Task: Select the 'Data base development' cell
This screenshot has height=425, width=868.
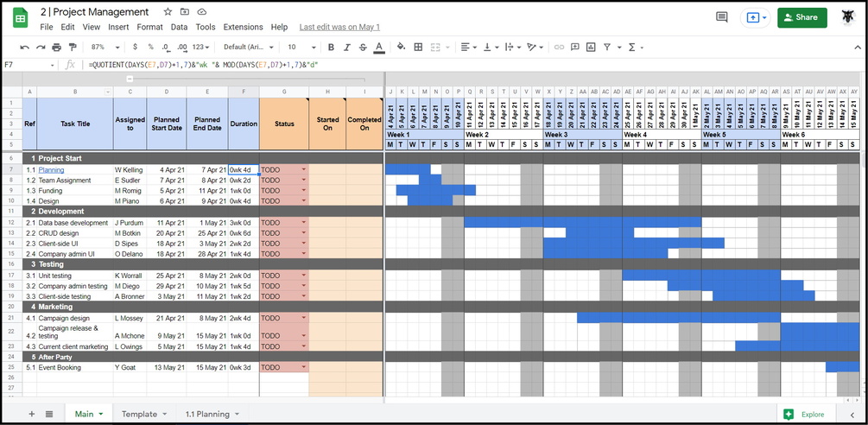Action: click(x=75, y=223)
